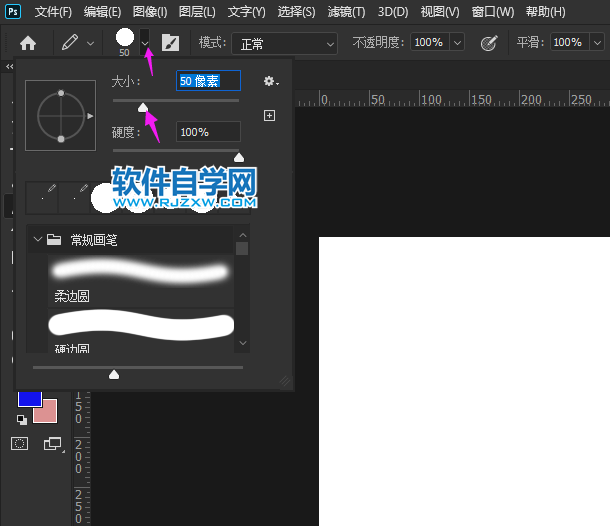The image size is (610, 526).
Task: Click the brush preview circle labeled 50
Action: 124,38
